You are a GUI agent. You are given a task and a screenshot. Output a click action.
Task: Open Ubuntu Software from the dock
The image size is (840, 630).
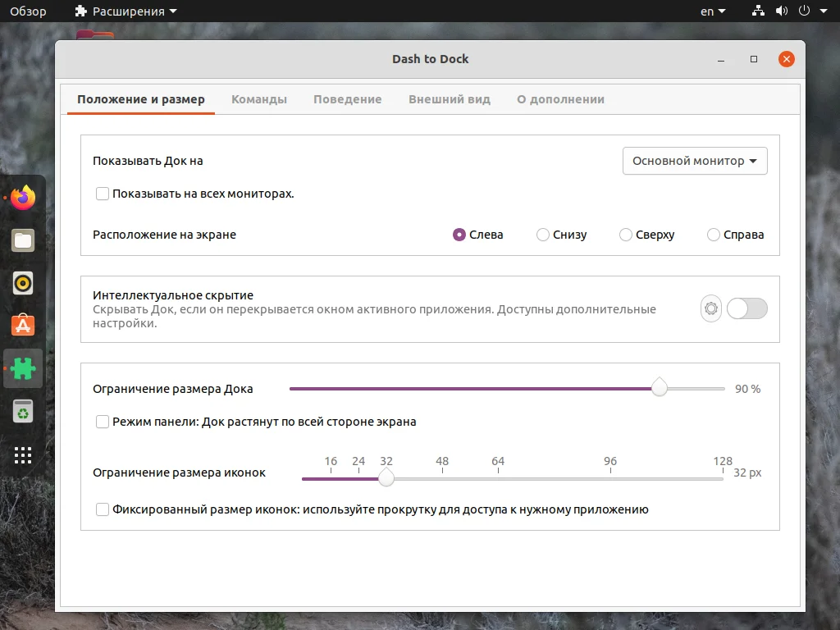coord(22,326)
